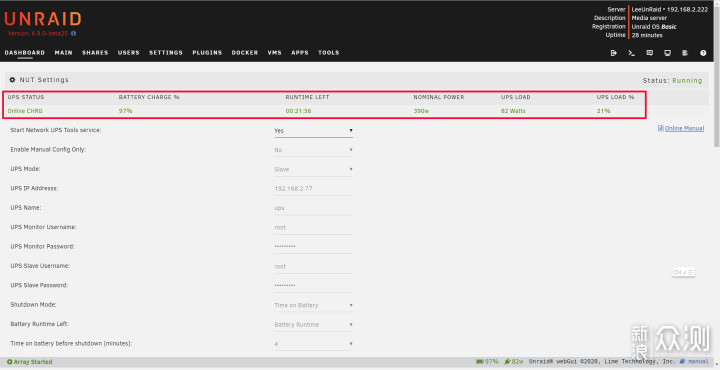Click 'Array Started' footer text

pyautogui.click(x=33, y=362)
